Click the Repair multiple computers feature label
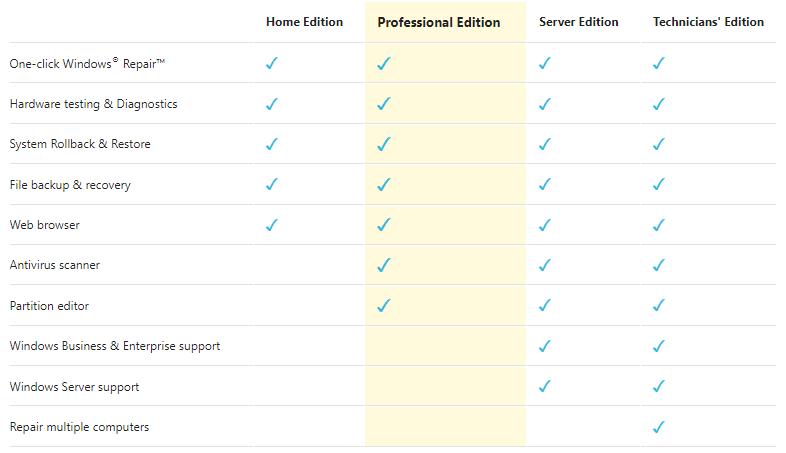This screenshot has width=786, height=453. (x=79, y=427)
